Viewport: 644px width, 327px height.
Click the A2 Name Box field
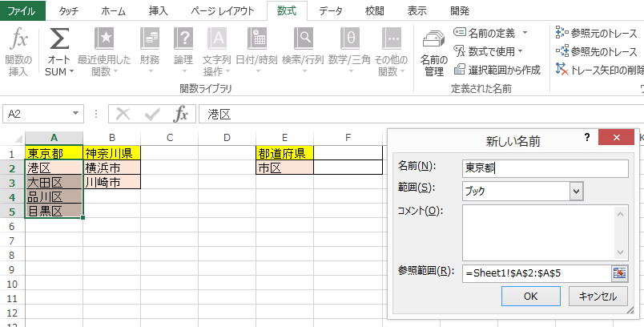point(38,114)
